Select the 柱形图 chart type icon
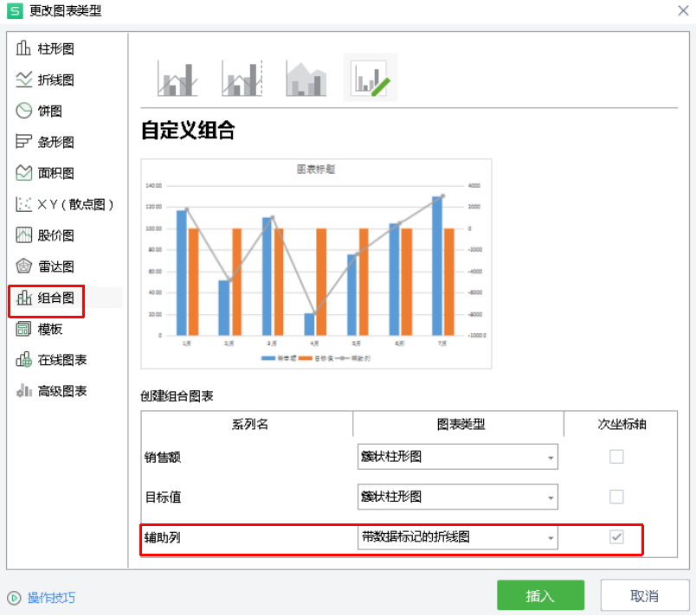This screenshot has height=616, width=696. coord(23,48)
